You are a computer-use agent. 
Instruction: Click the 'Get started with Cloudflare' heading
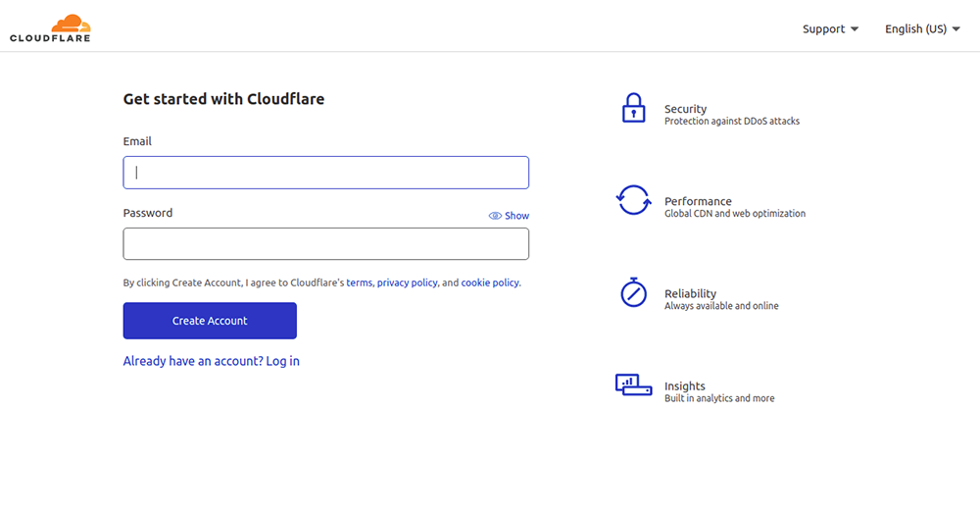223,99
